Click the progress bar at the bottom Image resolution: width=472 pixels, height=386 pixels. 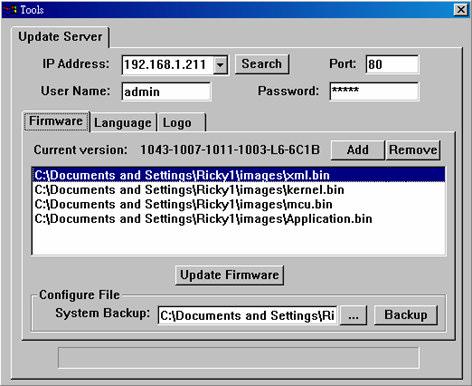239,358
